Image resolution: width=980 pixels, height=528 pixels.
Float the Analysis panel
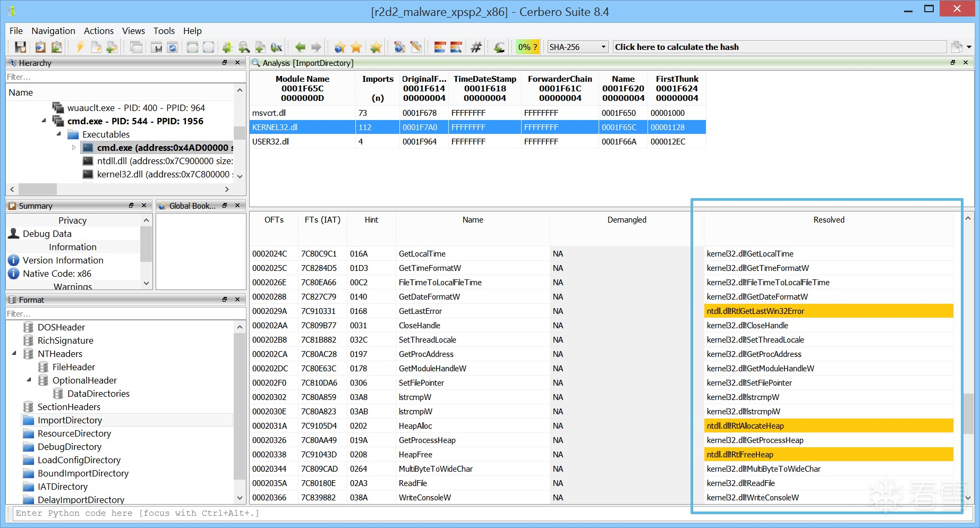tap(953, 63)
